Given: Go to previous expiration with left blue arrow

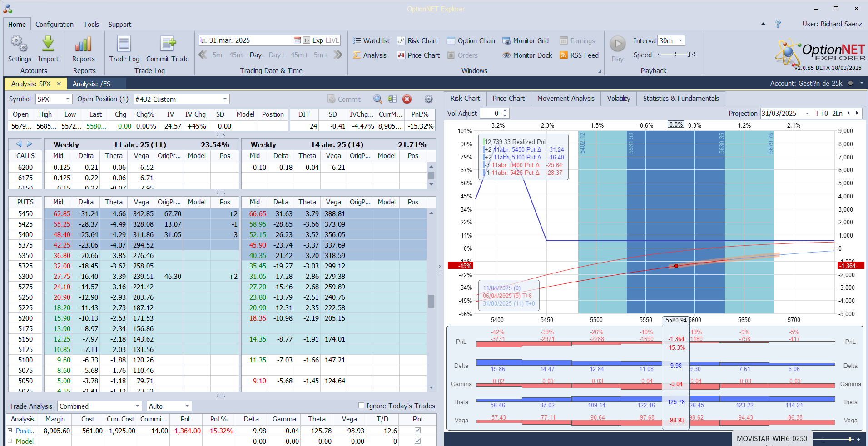Looking at the screenshot, I should 19,144.
